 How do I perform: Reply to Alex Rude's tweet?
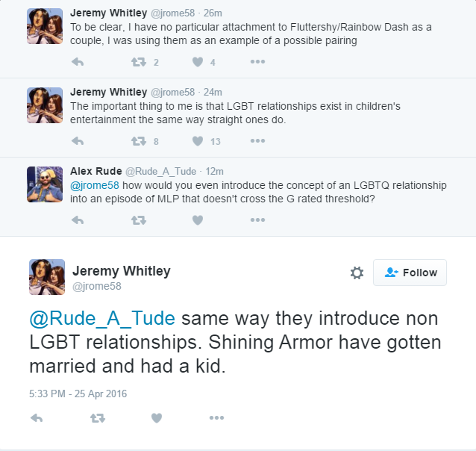click(x=78, y=220)
